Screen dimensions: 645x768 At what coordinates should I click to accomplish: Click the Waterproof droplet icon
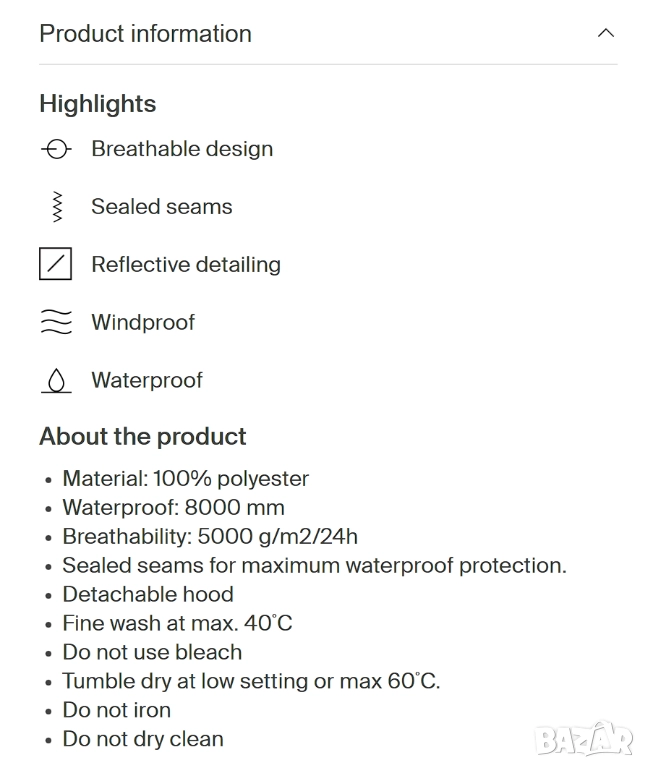[56, 381]
